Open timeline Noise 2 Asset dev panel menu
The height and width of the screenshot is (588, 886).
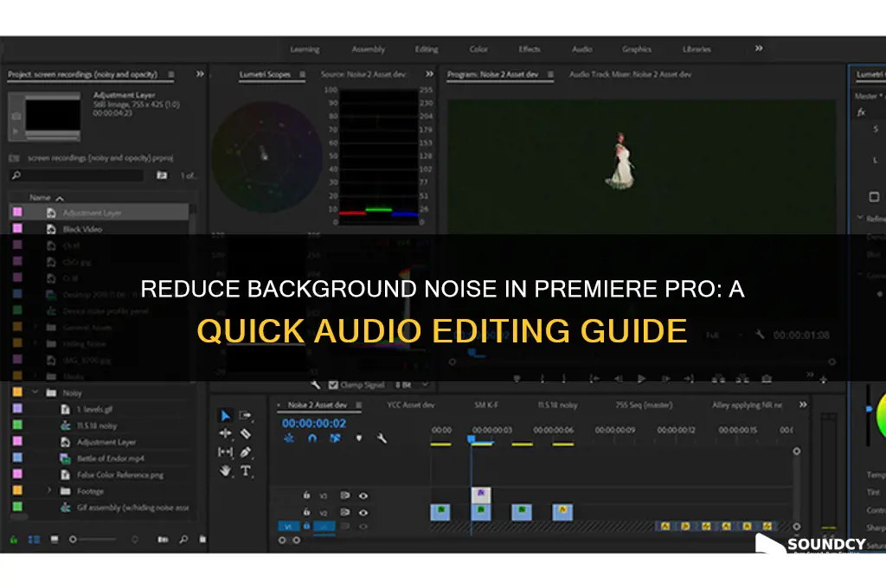359,405
